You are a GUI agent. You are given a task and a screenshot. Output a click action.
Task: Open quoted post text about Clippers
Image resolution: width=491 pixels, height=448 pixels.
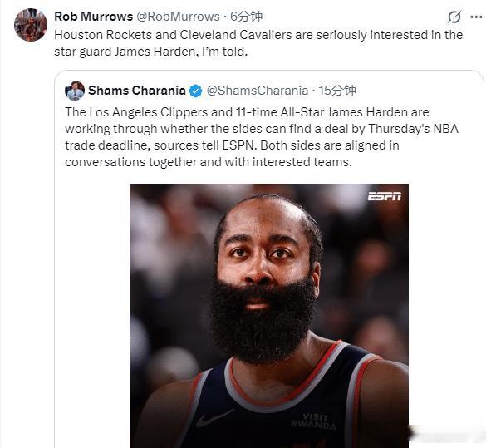pyautogui.click(x=262, y=137)
